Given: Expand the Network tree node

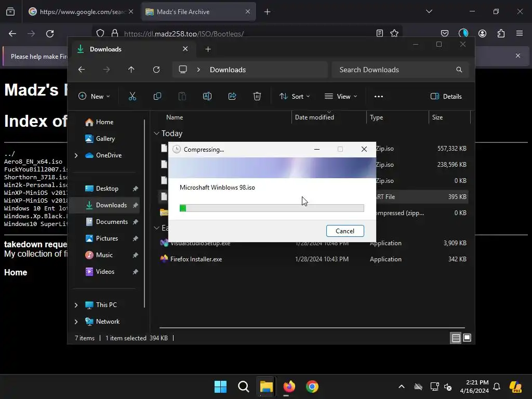Looking at the screenshot, I should 76,322.
